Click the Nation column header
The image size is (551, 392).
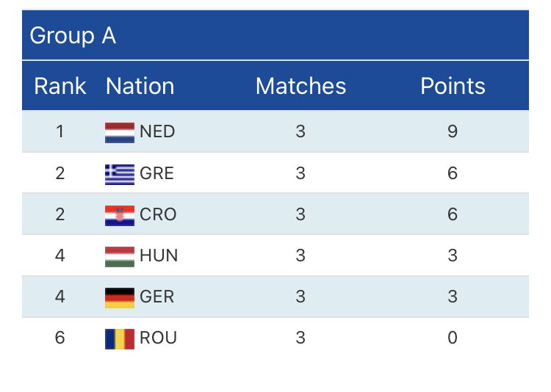140,86
